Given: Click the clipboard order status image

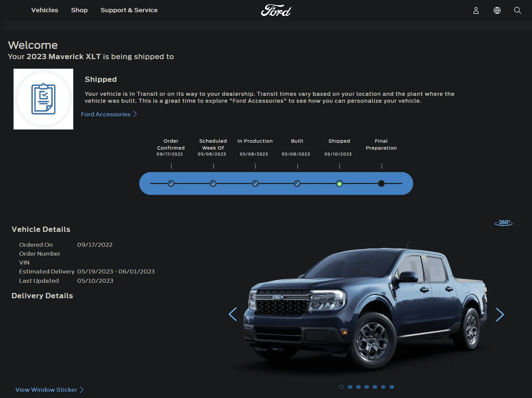Looking at the screenshot, I should click(x=43, y=99).
